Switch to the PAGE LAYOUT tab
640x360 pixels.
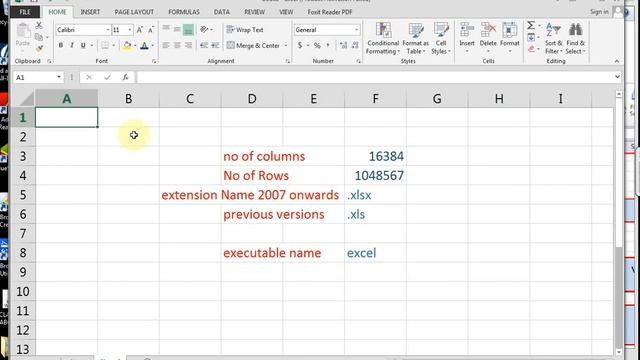click(134, 12)
